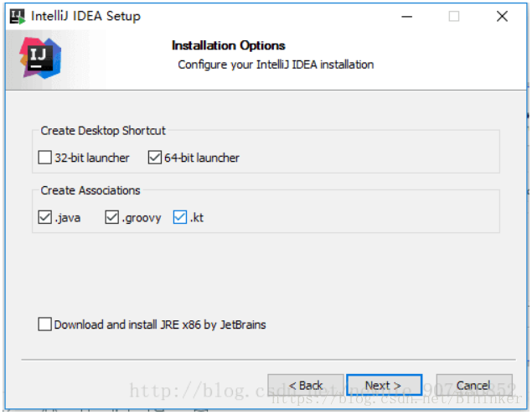
Task: Click the Download and install JRE x86 label text
Action: (x=160, y=325)
